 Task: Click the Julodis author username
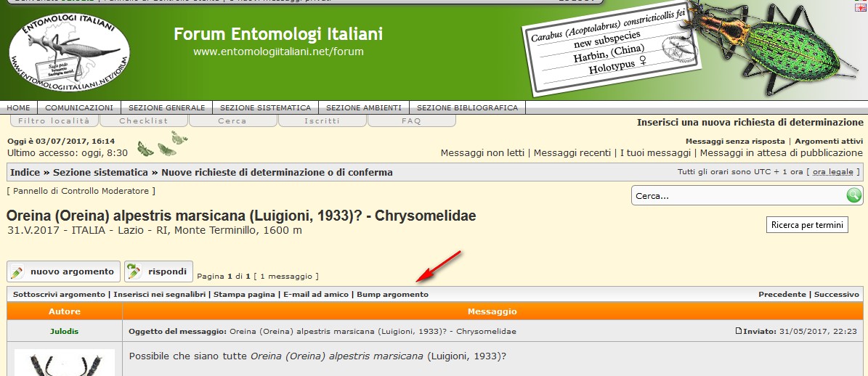(x=65, y=331)
